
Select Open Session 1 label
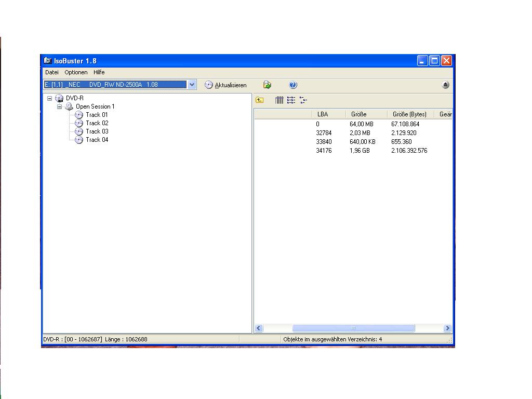coord(96,107)
